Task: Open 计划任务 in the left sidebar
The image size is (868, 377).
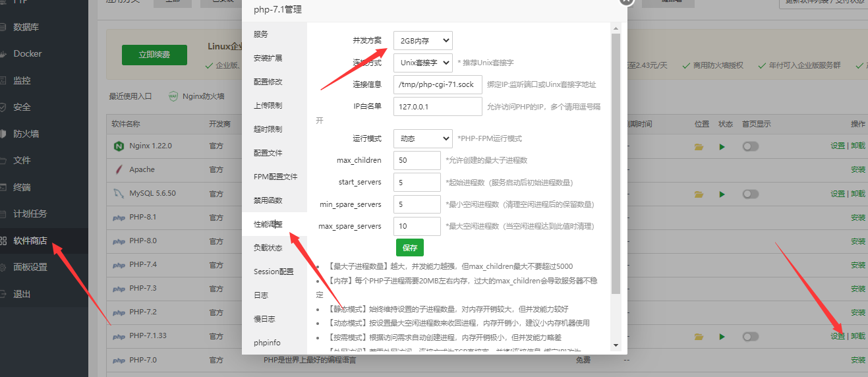Action: [30, 214]
